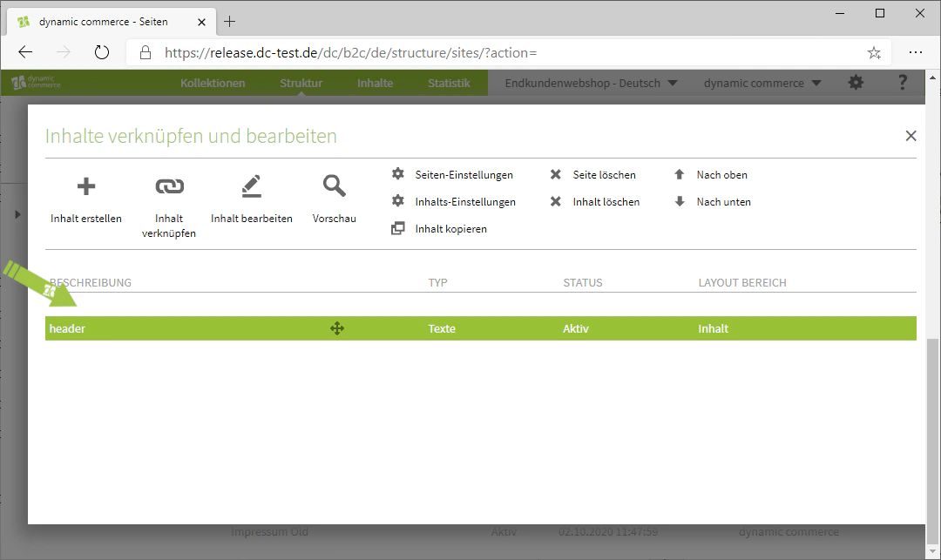Click the browser address bar

point(508,53)
